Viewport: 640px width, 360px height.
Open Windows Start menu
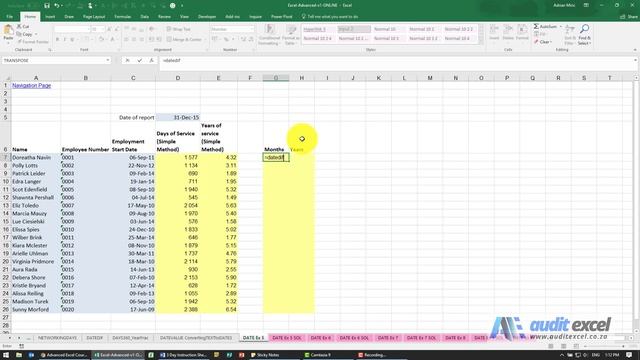tap(6, 355)
